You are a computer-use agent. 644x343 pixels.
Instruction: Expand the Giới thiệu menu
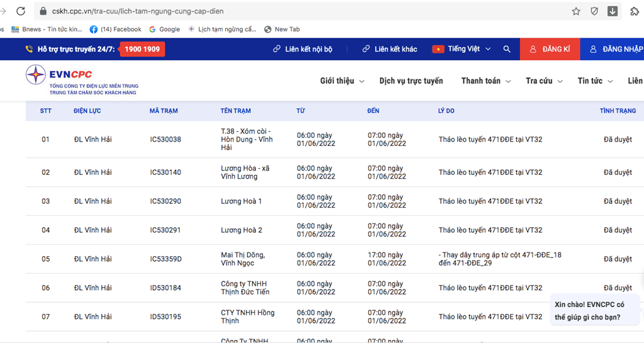pyautogui.click(x=341, y=81)
